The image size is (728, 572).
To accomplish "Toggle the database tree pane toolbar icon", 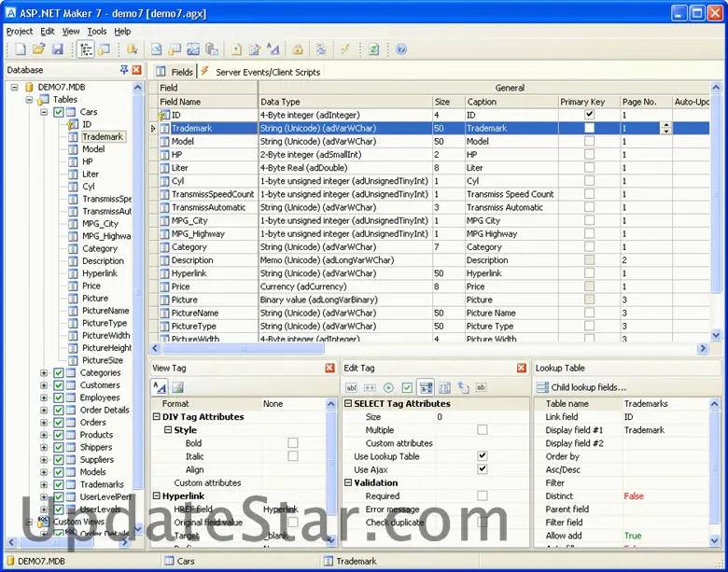I will [86, 49].
